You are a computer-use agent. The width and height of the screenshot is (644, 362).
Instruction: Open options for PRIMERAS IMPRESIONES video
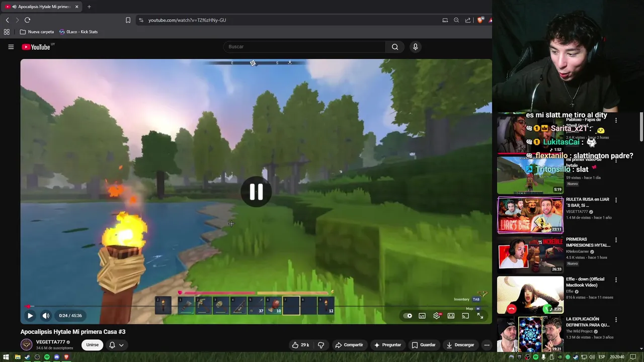[616, 240]
